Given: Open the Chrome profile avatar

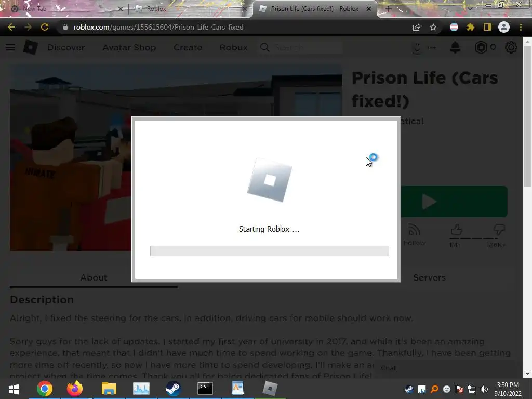Looking at the screenshot, I should click(x=504, y=27).
